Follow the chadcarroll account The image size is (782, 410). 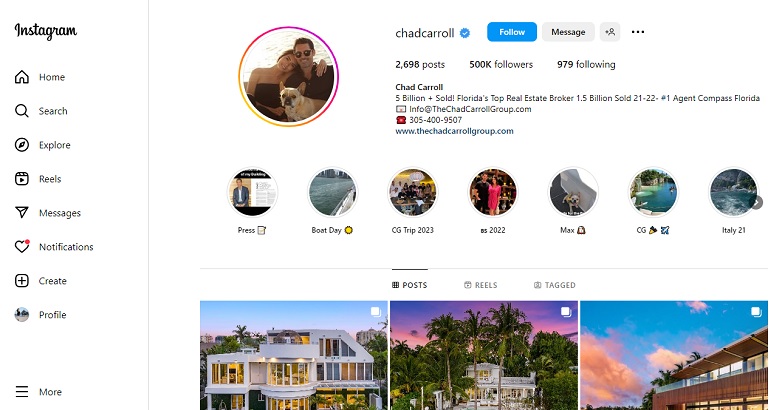pos(512,32)
